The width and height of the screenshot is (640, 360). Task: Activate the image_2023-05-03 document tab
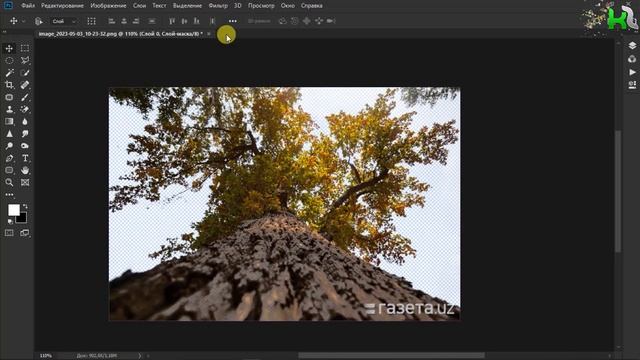tap(120, 34)
